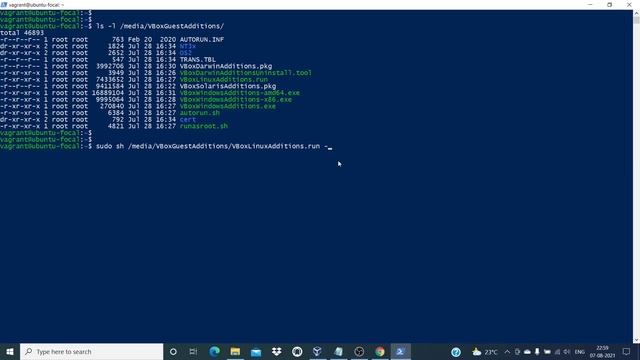Click VBoxSolarisAdditions.pkg in the listing
This screenshot has height=360, width=640.
pyautogui.click(x=228, y=86)
